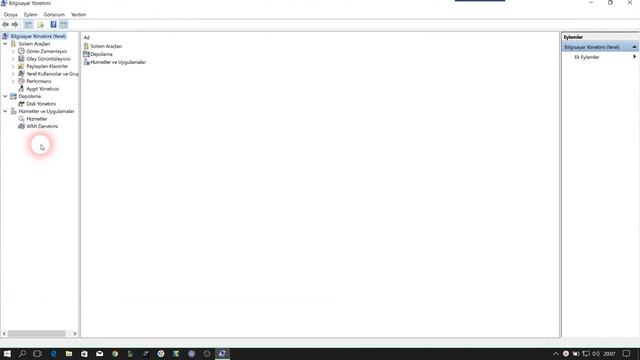640x360 pixels.
Task: Open the notification center icon
Action: coord(626,354)
